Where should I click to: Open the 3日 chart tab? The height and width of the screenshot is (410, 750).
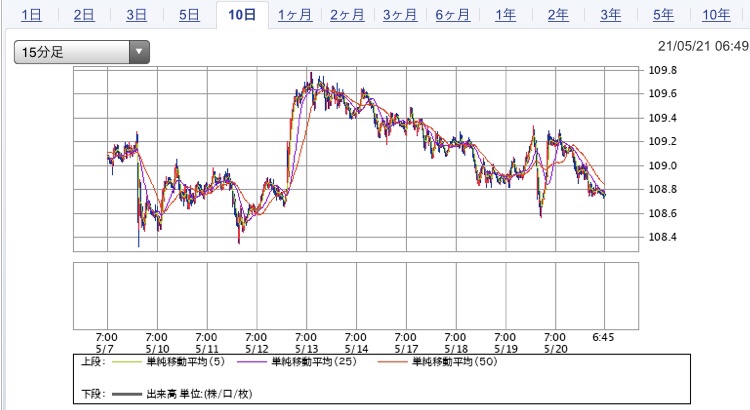pyautogui.click(x=136, y=14)
